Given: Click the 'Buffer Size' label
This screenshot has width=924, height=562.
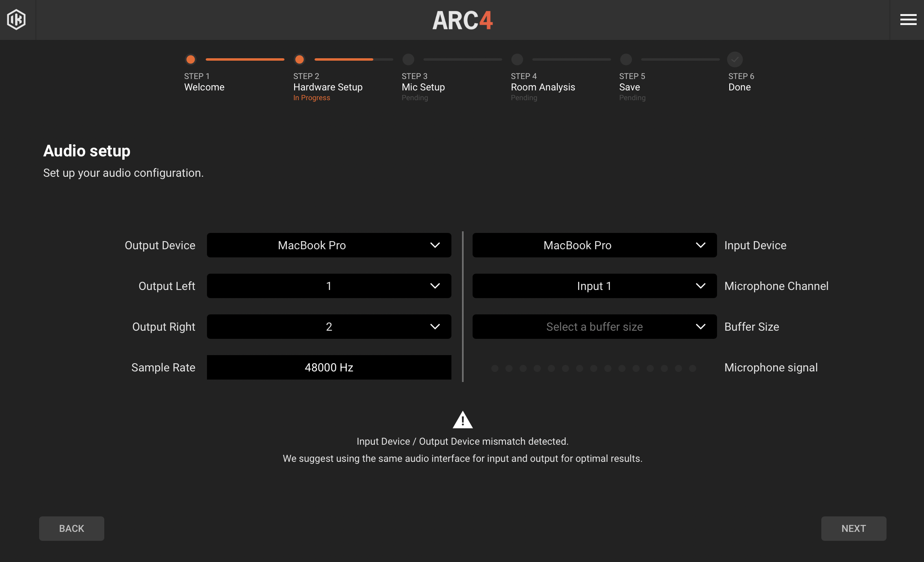Looking at the screenshot, I should pyautogui.click(x=752, y=327).
